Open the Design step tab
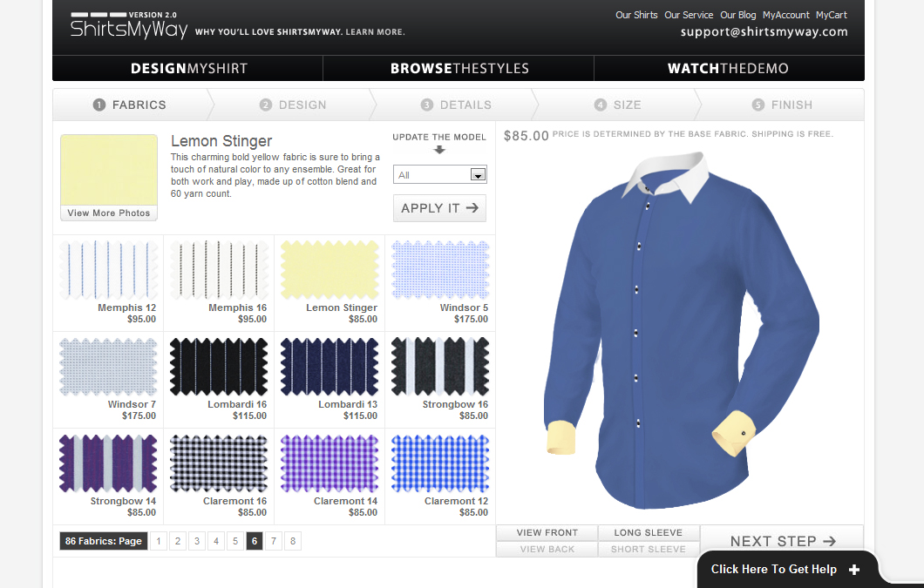Image resolution: width=924 pixels, height=588 pixels. click(293, 105)
